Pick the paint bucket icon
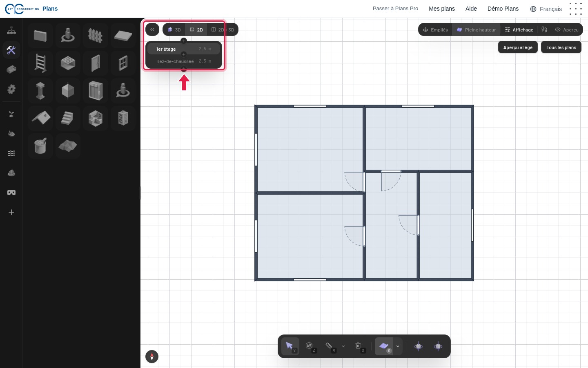The width and height of the screenshot is (588, 368). [40, 146]
